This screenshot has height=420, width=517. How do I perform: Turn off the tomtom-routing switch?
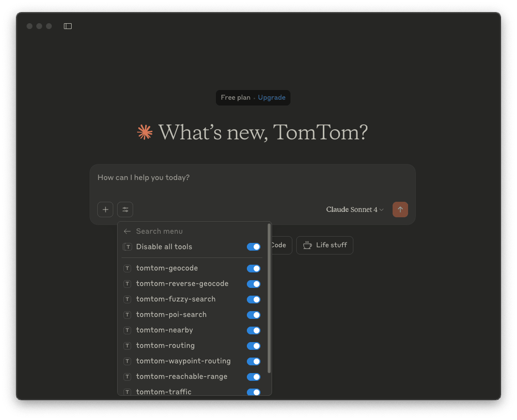click(254, 346)
